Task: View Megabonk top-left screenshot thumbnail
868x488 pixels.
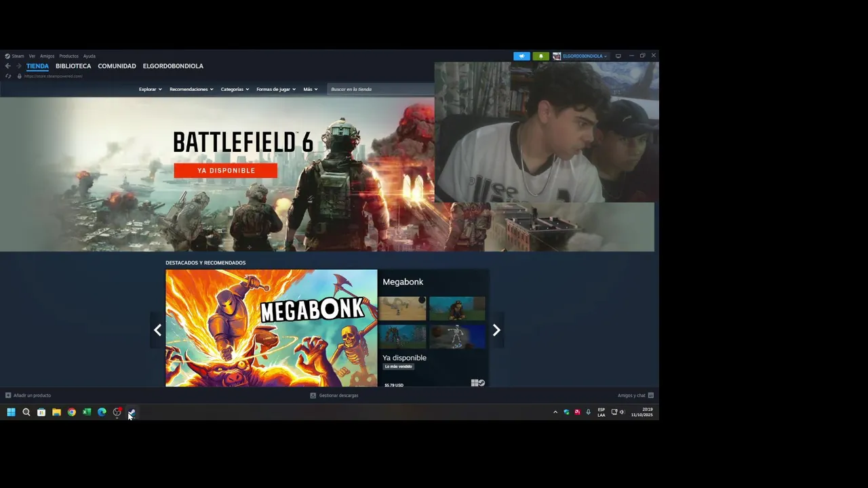Action: (403, 308)
